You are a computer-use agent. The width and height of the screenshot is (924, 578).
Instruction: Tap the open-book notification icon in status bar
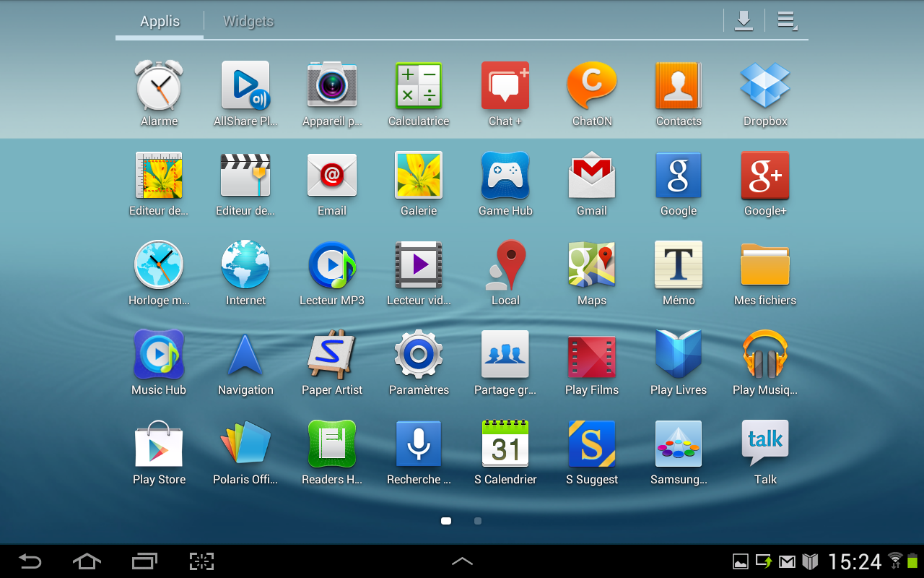coord(810,561)
